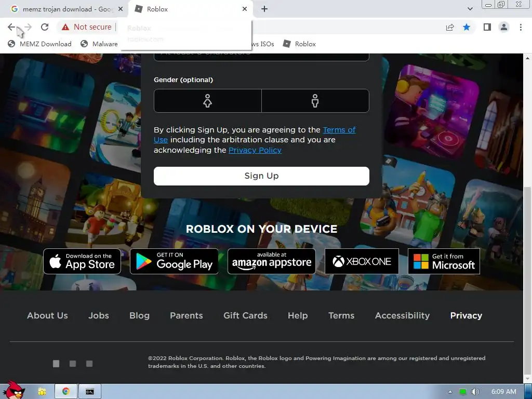Open the Roblox bookmark in bookmarks bar
532x399 pixels.
tap(300, 44)
